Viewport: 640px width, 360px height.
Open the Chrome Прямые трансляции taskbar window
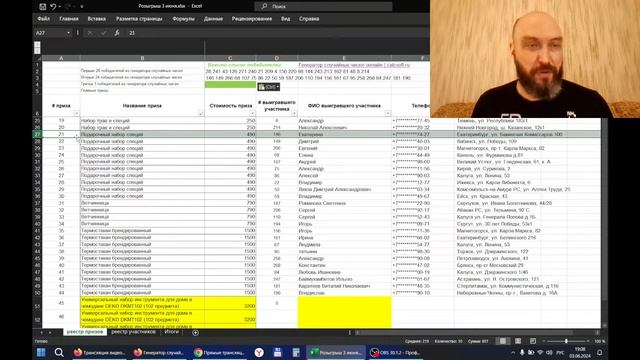coord(219,352)
